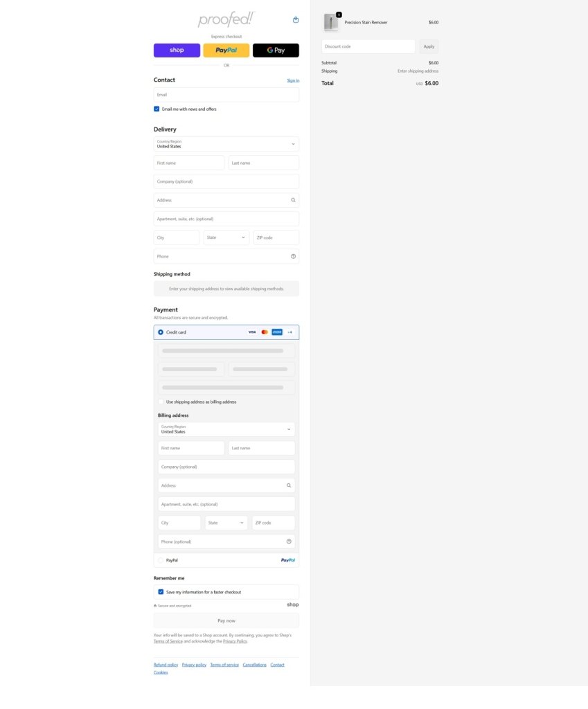This screenshot has height=709, width=588.
Task: Uncheck Email me with news and offers
Action: pyautogui.click(x=157, y=109)
